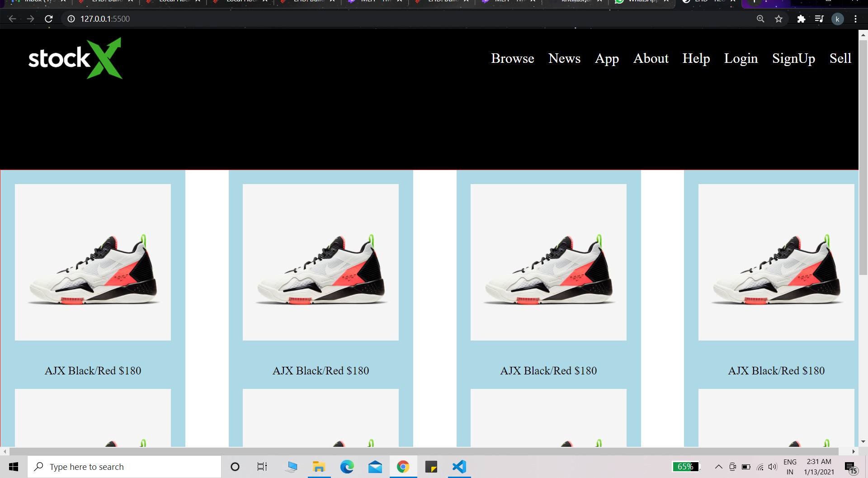This screenshot has height=478, width=868.
Task: Open the Chrome three-dot menu
Action: click(855, 19)
